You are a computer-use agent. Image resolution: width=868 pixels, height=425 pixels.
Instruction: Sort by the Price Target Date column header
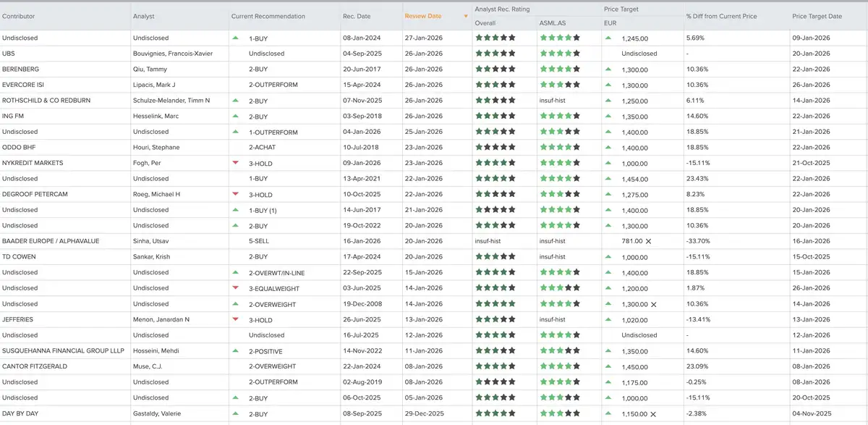coord(817,16)
